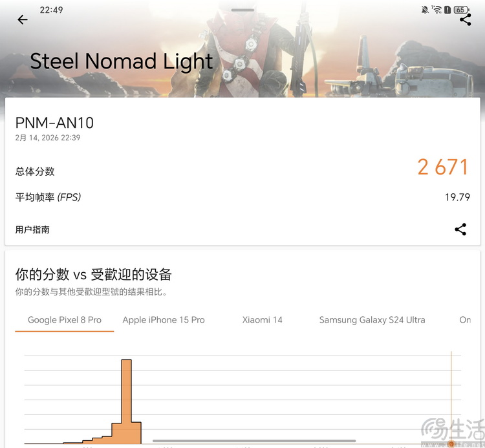Image resolution: width=485 pixels, height=448 pixels.
Task: Tap the battery alert icon
Action: [447, 10]
